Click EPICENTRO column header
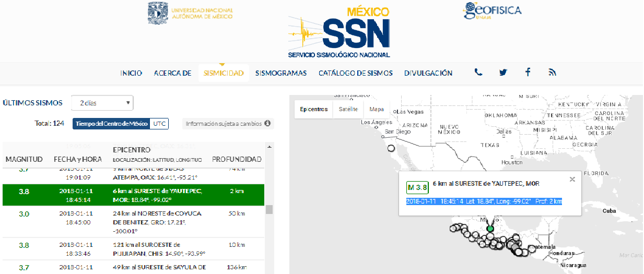The height and width of the screenshot is (274, 644). [x=132, y=150]
